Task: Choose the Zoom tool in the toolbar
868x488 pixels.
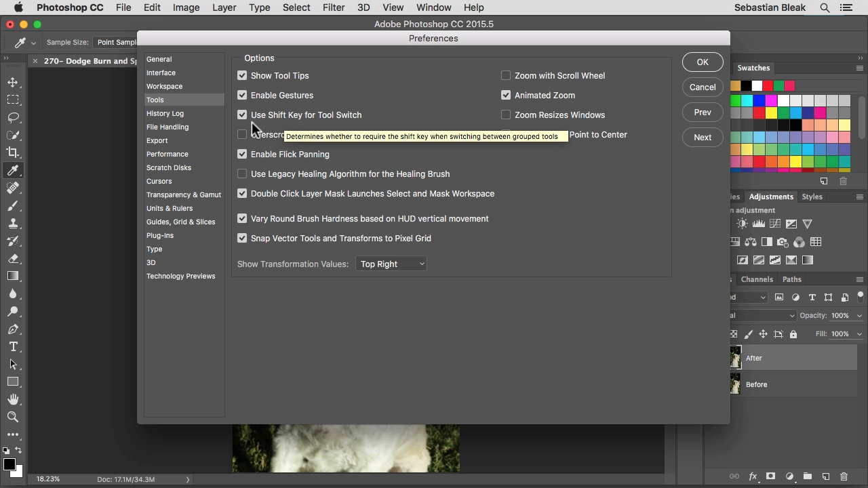Action: [13, 417]
